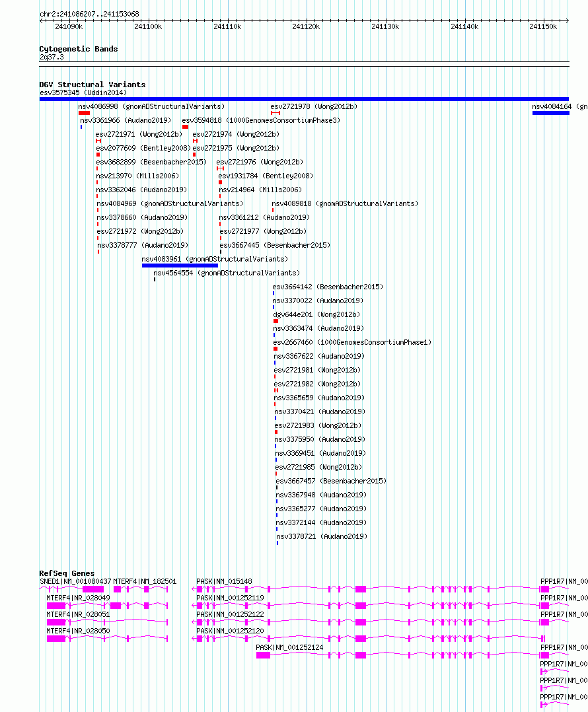This screenshot has height=712, width=588.
Task: Select the esv2721974 (Wong2012b) label
Action: (x=236, y=135)
